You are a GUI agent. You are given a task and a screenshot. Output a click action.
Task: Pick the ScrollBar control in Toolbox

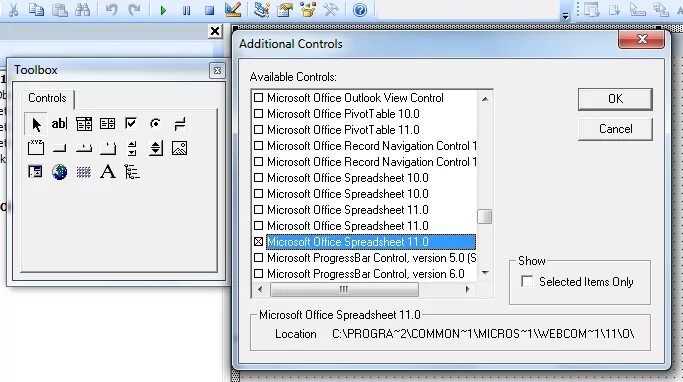pyautogui.click(x=132, y=148)
